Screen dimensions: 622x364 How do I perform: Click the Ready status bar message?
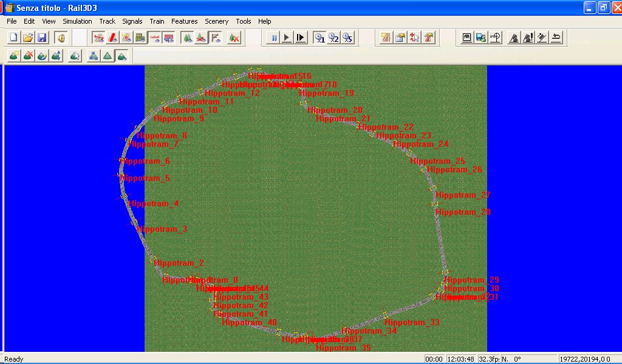[x=14, y=359]
